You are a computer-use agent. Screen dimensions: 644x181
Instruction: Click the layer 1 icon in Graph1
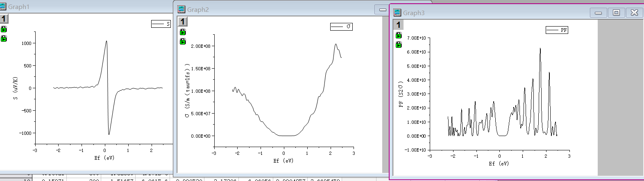(4, 19)
